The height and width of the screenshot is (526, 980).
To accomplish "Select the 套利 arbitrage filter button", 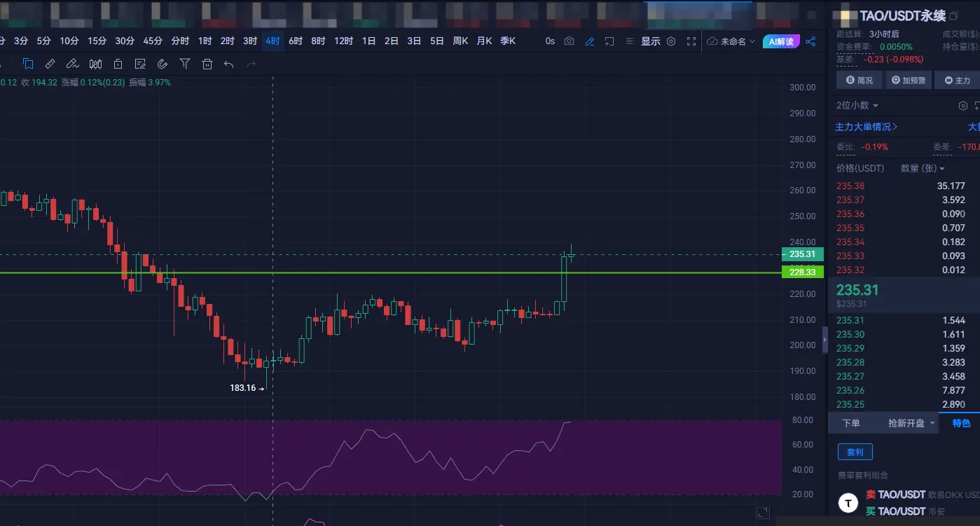I will pos(855,452).
